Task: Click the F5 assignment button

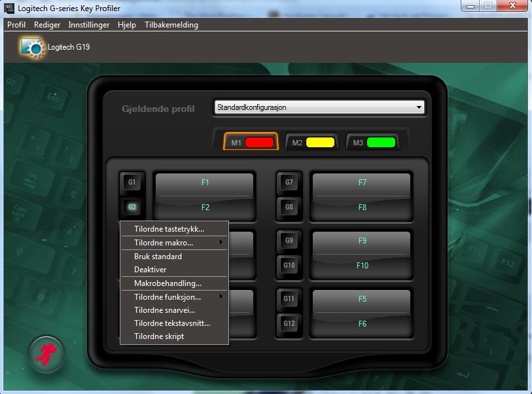Action: point(362,300)
